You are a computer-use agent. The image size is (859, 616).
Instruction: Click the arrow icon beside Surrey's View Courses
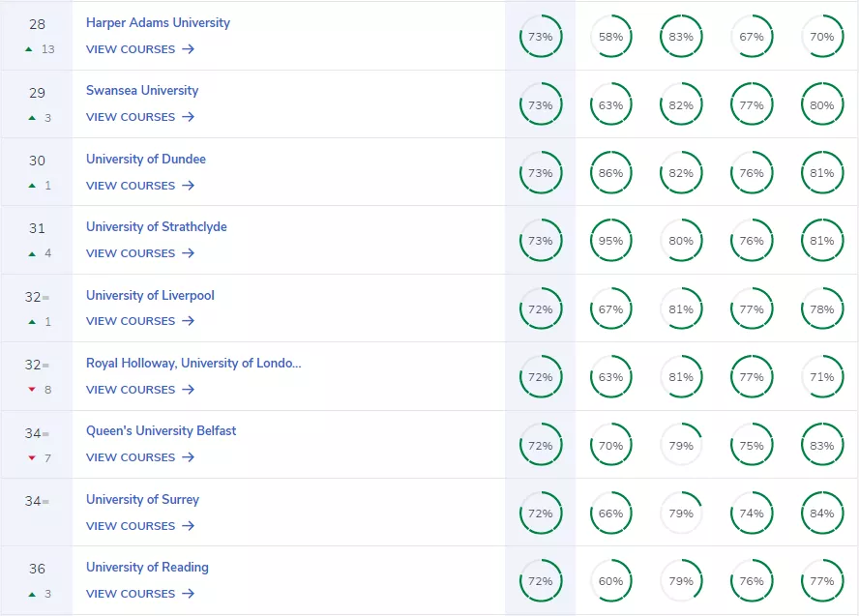188,526
